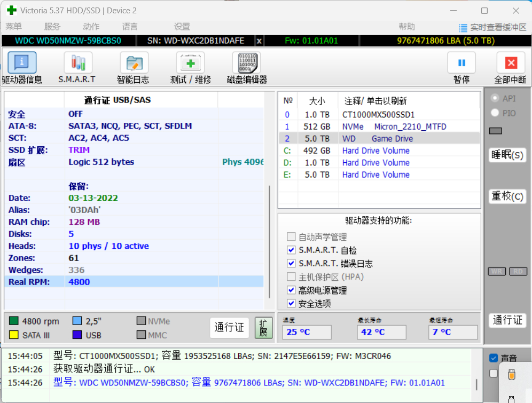The height and width of the screenshot is (403, 532).
Task: Open the 设置 menu
Action: point(182,27)
